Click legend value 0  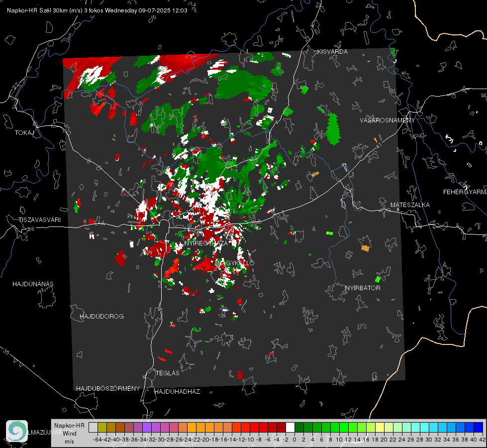coord(294,440)
